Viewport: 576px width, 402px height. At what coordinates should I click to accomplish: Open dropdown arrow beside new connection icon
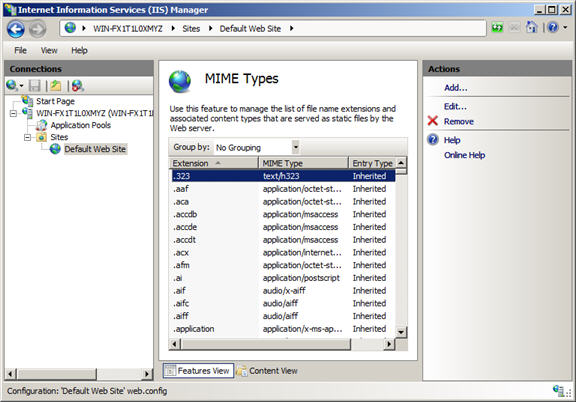coord(21,86)
